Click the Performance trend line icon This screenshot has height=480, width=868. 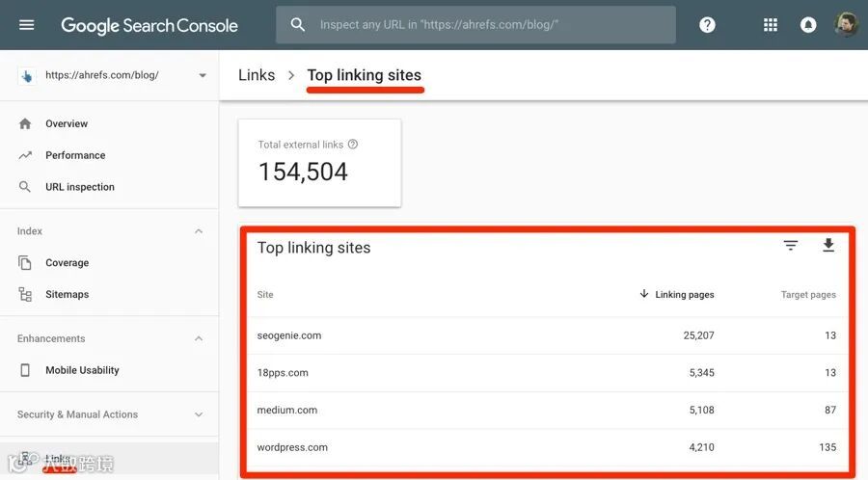pyautogui.click(x=25, y=155)
